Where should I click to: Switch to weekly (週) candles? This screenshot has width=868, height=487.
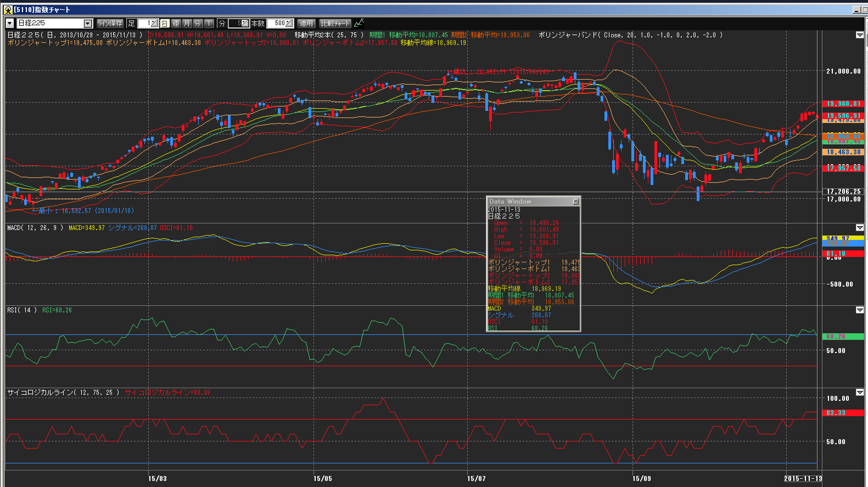(x=176, y=23)
